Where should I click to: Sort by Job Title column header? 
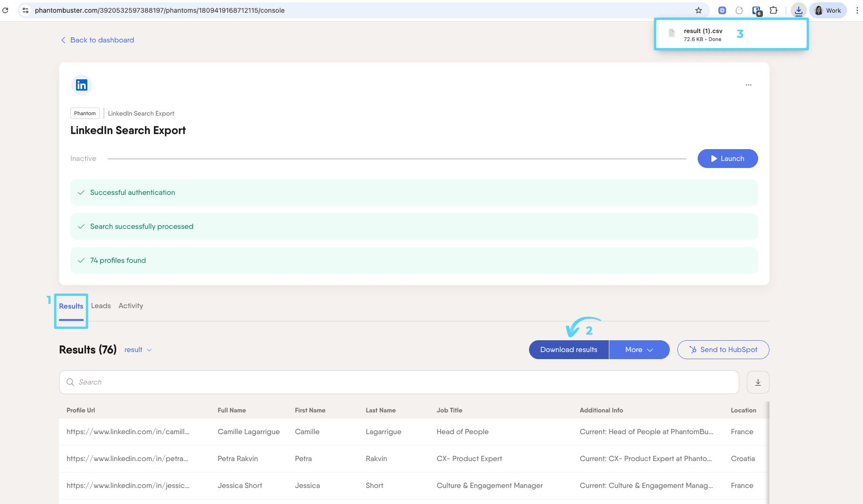point(450,410)
